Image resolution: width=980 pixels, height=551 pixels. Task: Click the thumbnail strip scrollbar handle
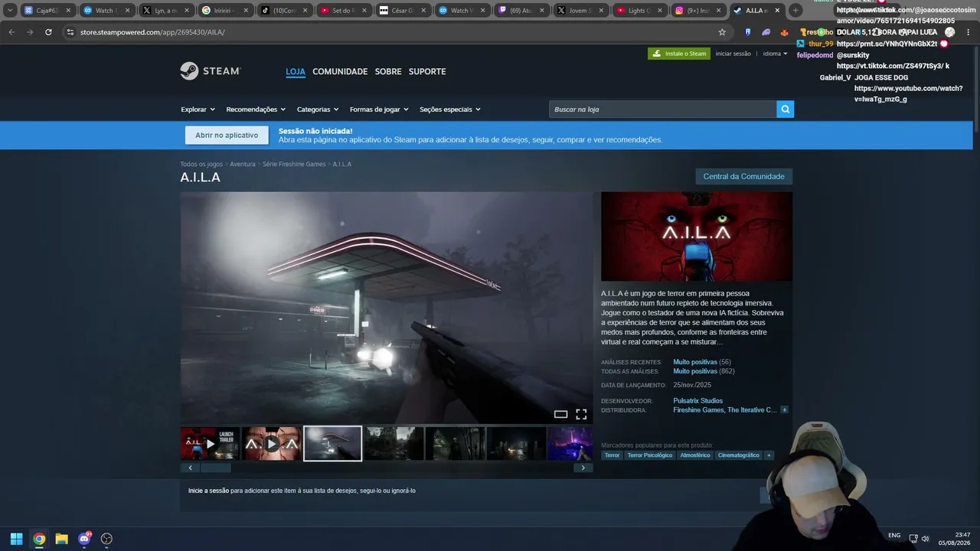[215, 468]
